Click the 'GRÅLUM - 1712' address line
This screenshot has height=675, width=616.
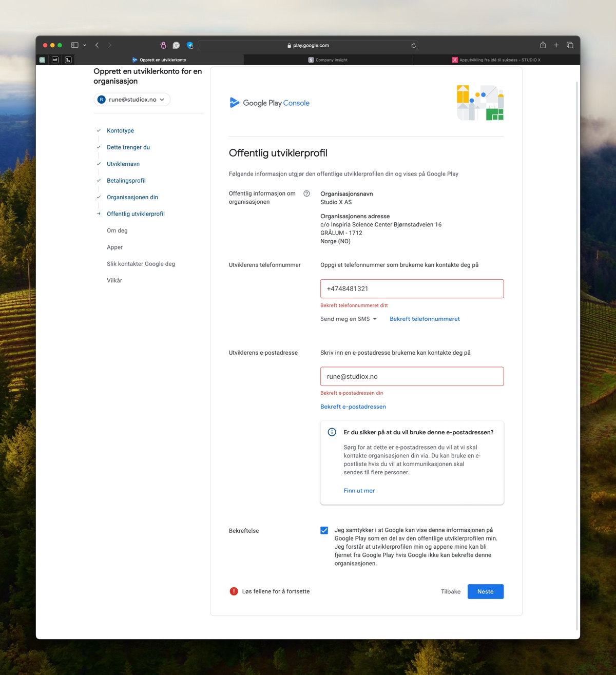[341, 233]
